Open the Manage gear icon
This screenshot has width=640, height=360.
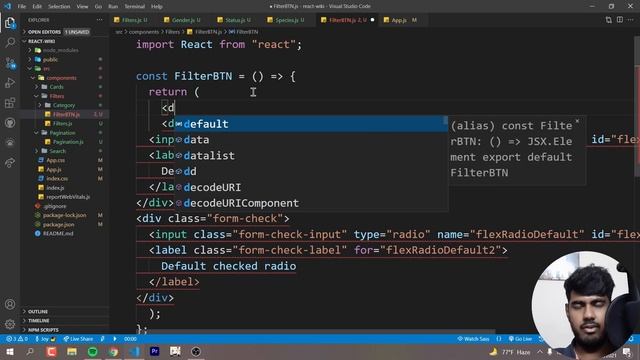tap(10, 324)
